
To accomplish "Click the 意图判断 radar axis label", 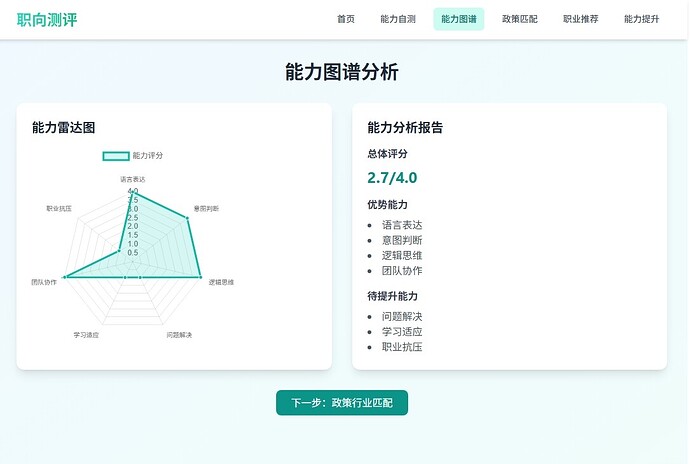I will click(x=206, y=208).
